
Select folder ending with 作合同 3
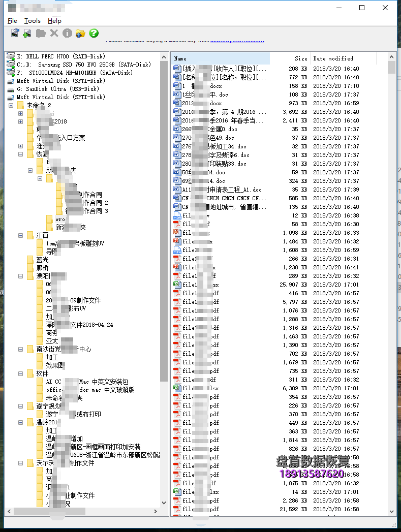pos(86,211)
